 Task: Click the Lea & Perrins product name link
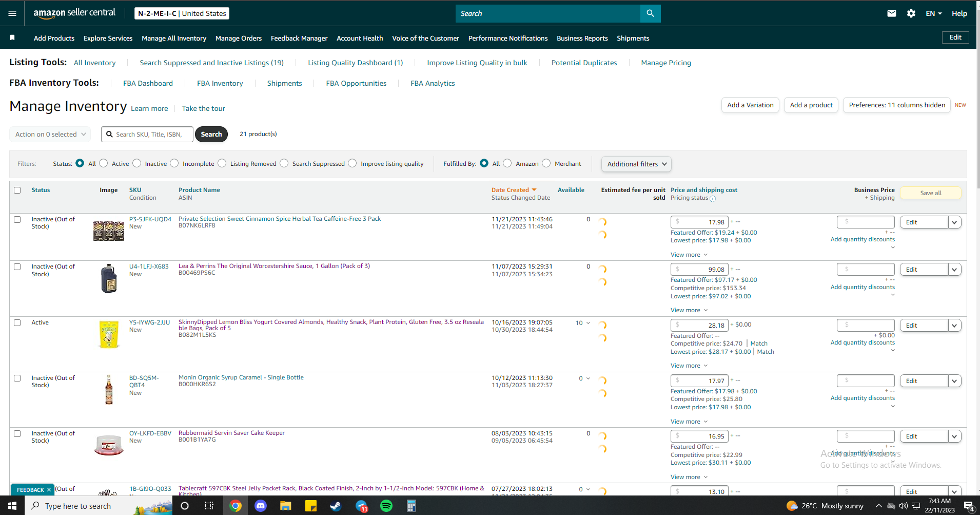pos(274,266)
